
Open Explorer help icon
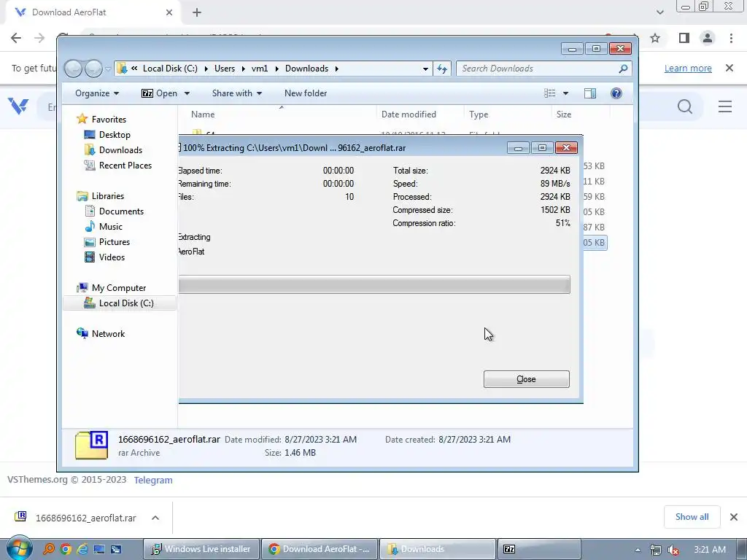616,93
